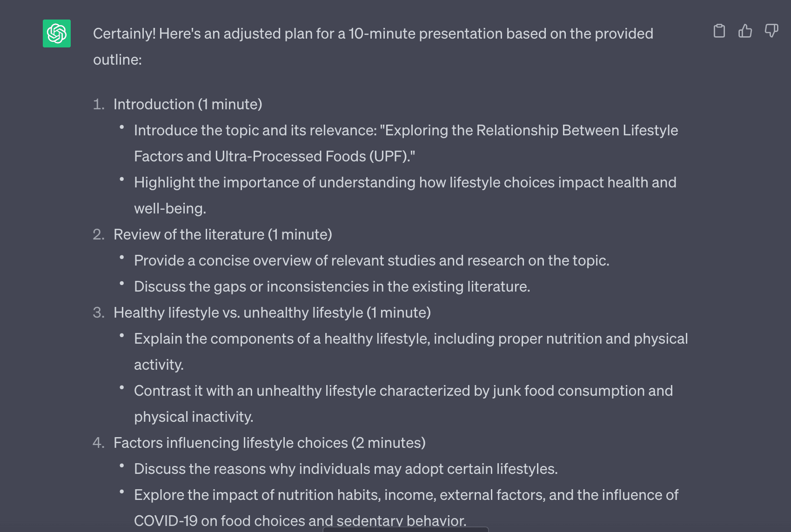Viewport: 791px width, 532px height.
Task: Click the 'Highlight the importance of understanding' bullet
Action: tap(405, 195)
